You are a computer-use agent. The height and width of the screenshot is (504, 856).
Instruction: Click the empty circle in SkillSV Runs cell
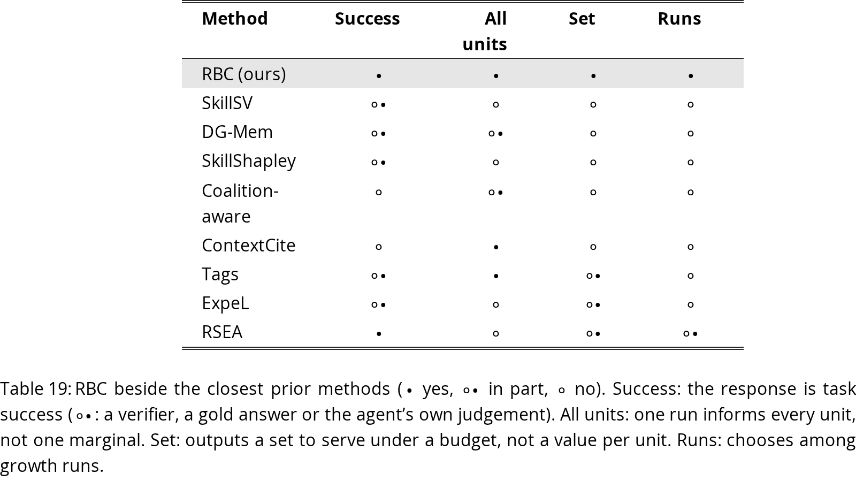coord(691,105)
